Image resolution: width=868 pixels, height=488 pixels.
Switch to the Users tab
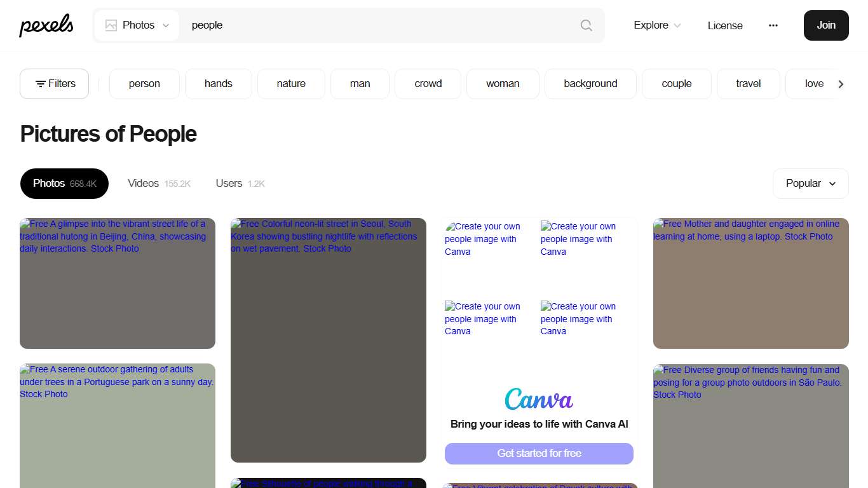point(240,184)
